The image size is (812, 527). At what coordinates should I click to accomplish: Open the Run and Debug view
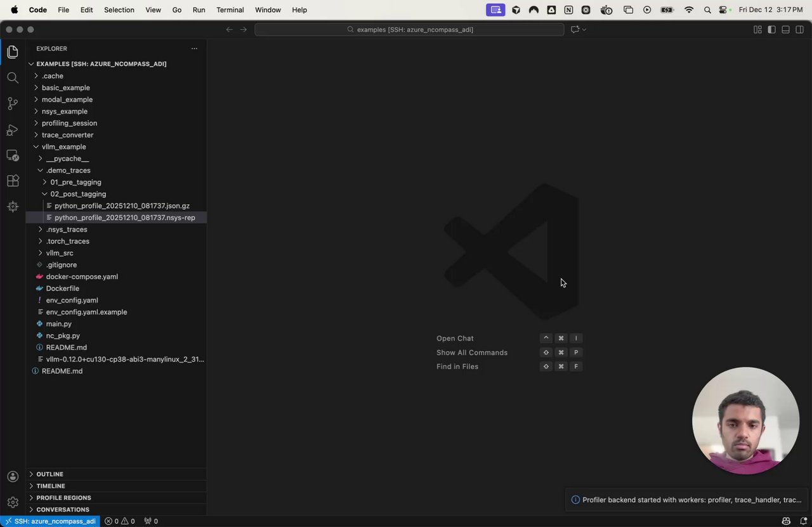pos(13,129)
